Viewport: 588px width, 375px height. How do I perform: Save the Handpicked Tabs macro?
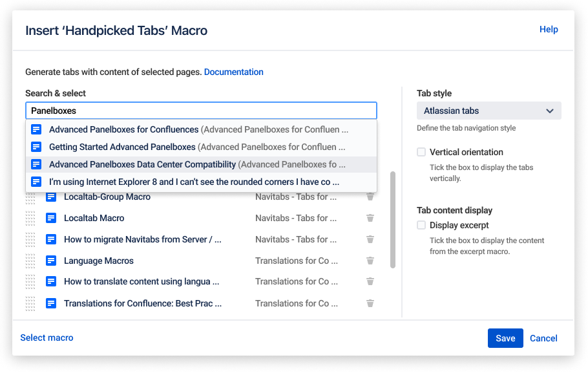[505, 338]
